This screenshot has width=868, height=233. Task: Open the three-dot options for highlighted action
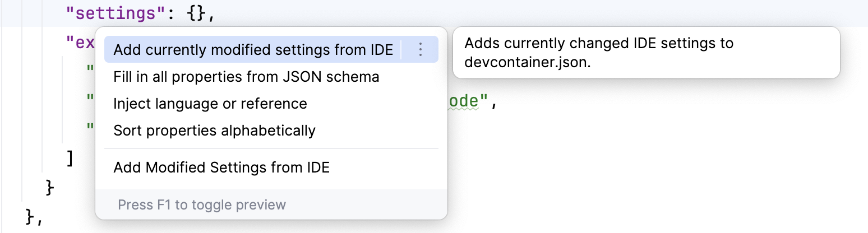(x=421, y=49)
